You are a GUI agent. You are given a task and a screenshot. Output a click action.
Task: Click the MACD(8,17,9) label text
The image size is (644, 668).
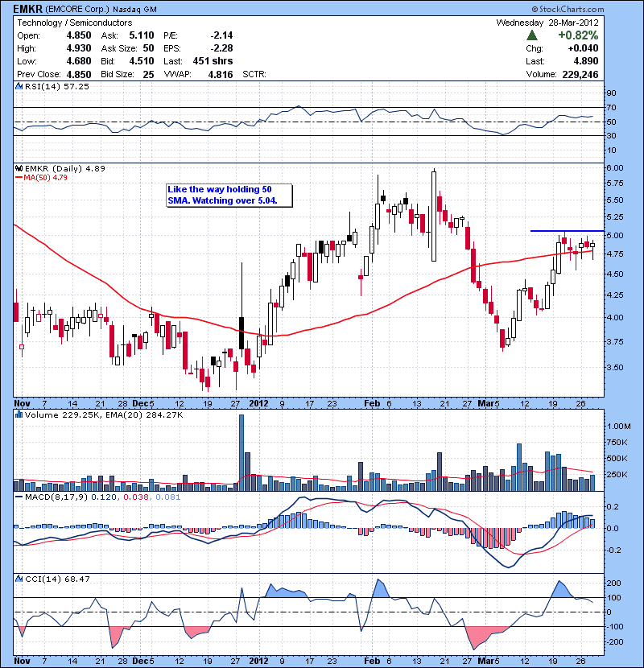coord(56,497)
